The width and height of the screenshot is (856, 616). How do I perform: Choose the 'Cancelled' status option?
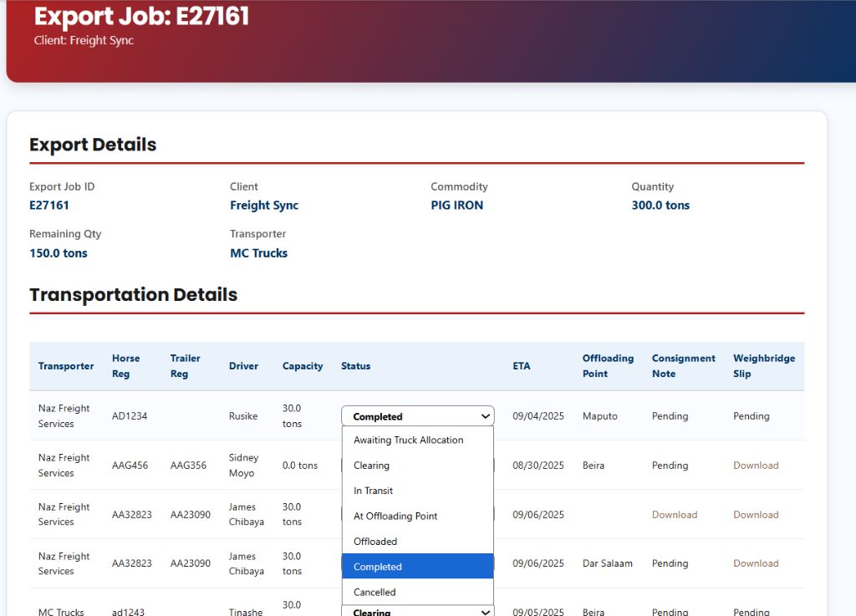373,592
